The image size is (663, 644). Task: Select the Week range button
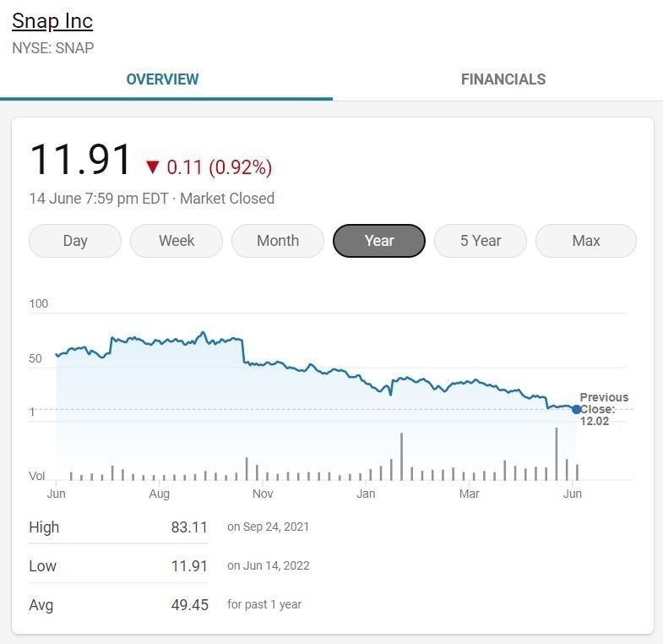177,241
